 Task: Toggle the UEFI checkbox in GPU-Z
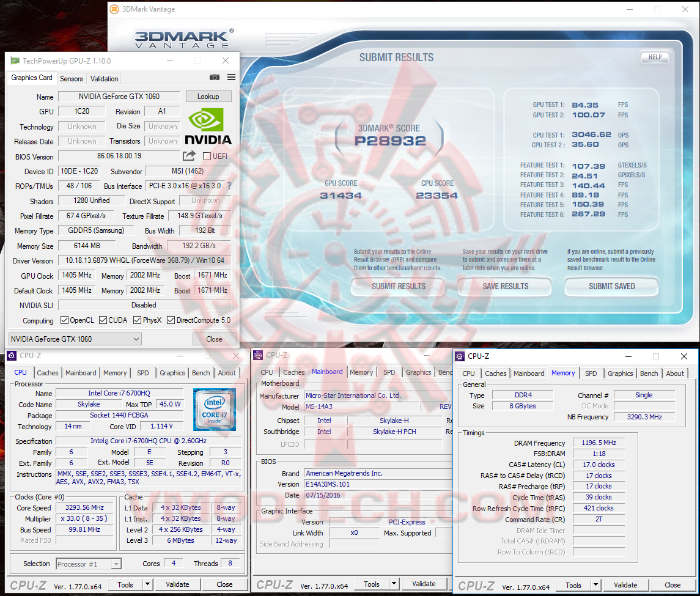tap(207, 156)
